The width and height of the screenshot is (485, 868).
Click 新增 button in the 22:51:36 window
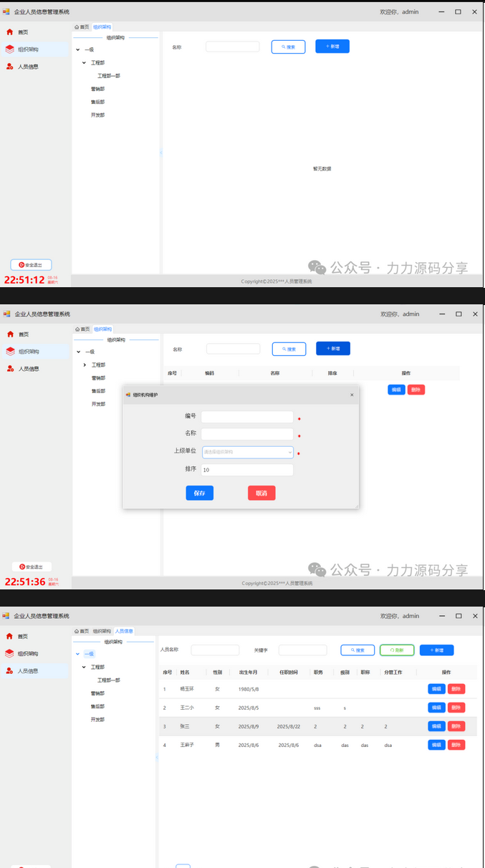pos(333,349)
